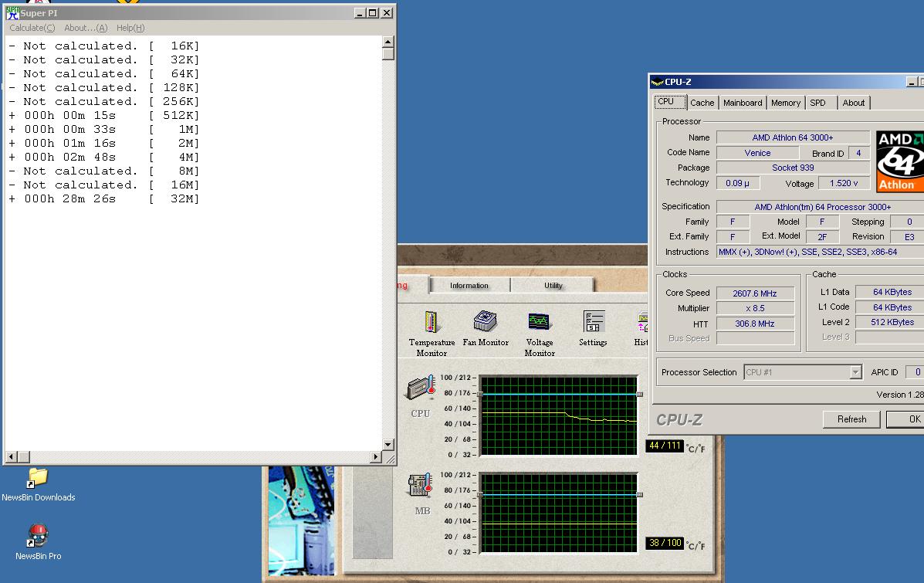The image size is (924, 583).
Task: Open the About menu in Super PI
Action: tap(86, 28)
